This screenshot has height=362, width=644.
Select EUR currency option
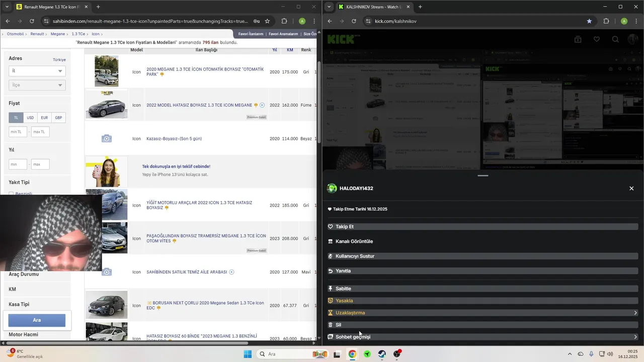coord(44,118)
